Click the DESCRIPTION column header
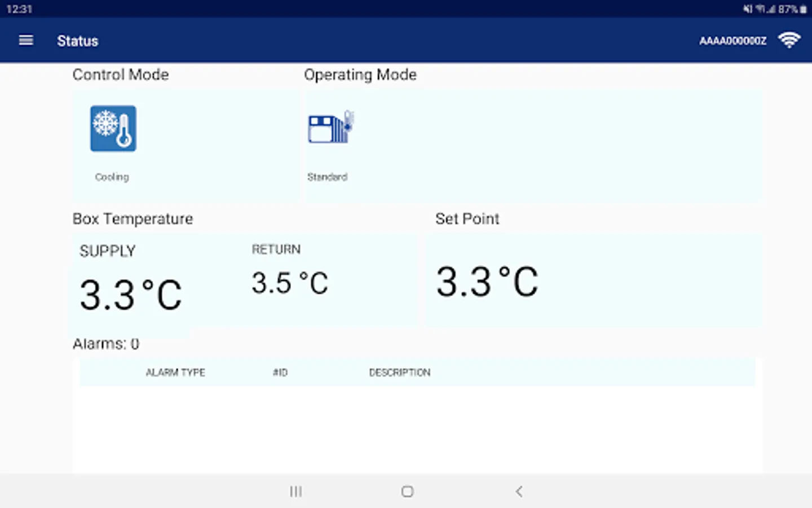The image size is (812, 508). click(400, 373)
